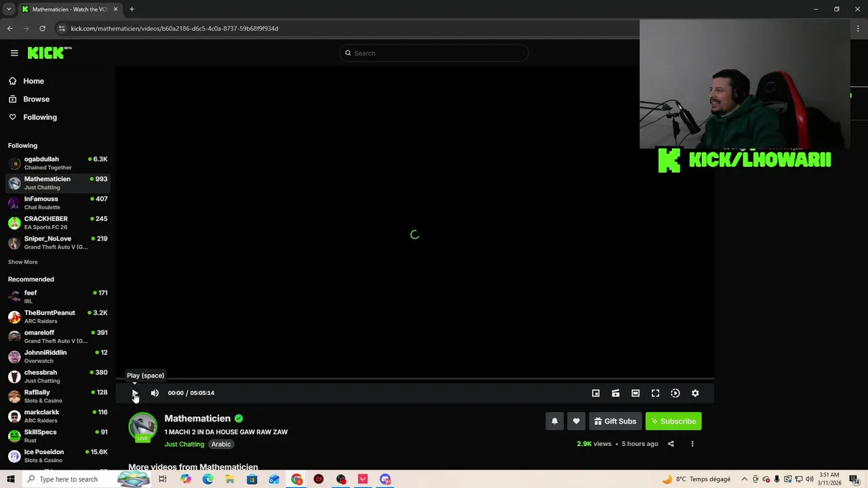Open Windows notification center
Screen dimensions: 868x488
click(855, 479)
